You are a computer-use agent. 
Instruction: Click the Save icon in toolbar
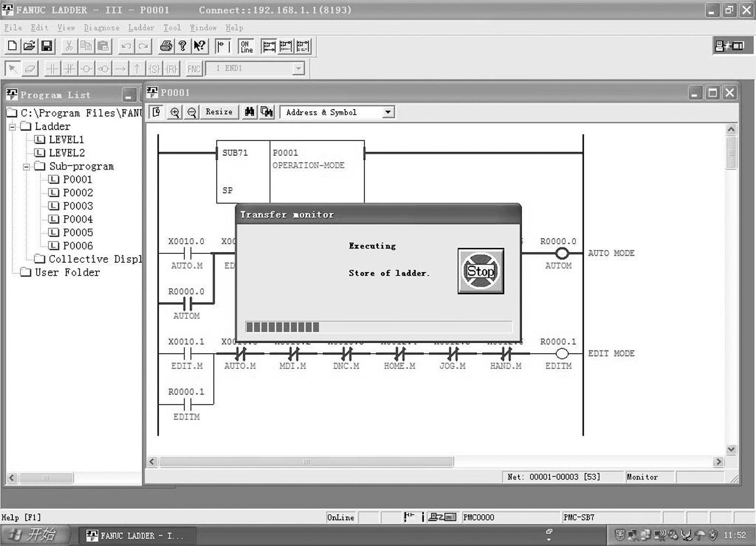(47, 46)
